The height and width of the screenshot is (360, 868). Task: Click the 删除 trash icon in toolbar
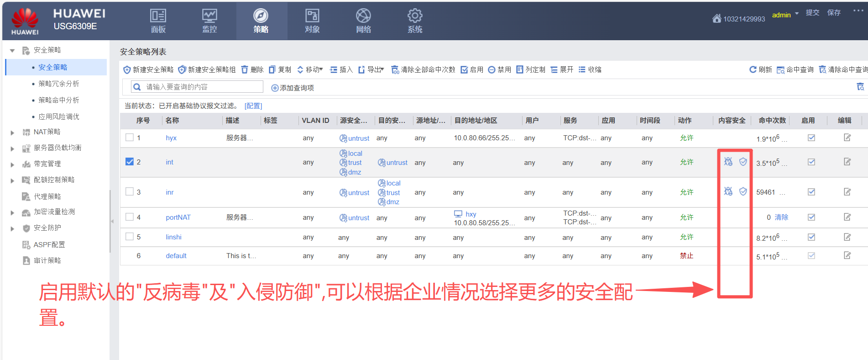(245, 69)
